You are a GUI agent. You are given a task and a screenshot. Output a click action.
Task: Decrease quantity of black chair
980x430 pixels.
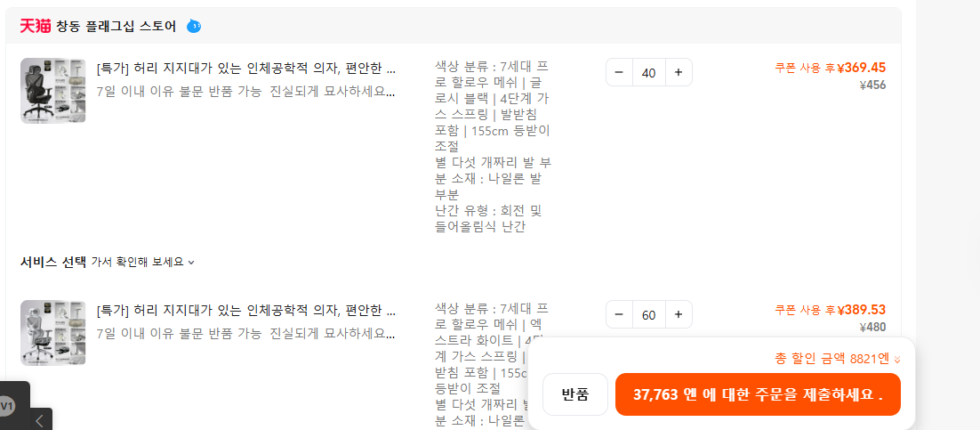[620, 72]
